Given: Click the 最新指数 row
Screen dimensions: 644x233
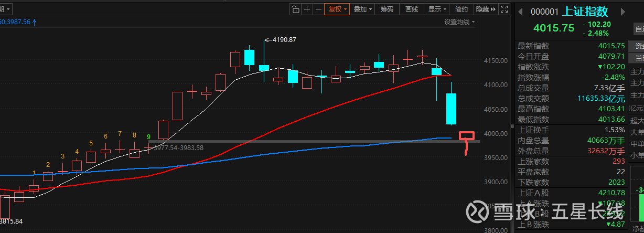Looking at the screenshot, I should pos(571,46).
